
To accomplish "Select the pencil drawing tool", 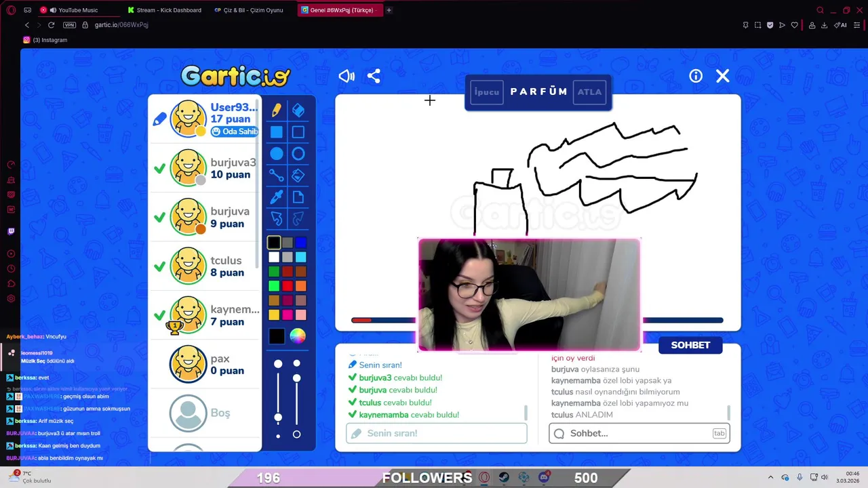I will coord(277,110).
